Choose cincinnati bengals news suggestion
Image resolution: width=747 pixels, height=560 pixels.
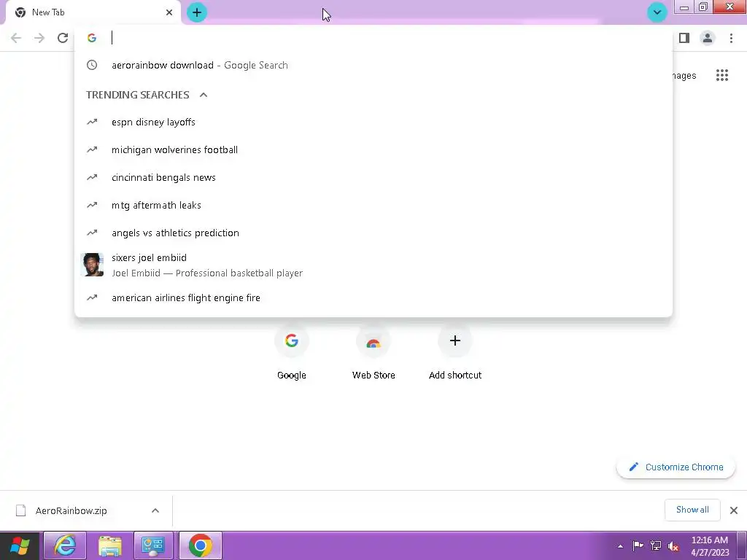[x=373, y=178]
